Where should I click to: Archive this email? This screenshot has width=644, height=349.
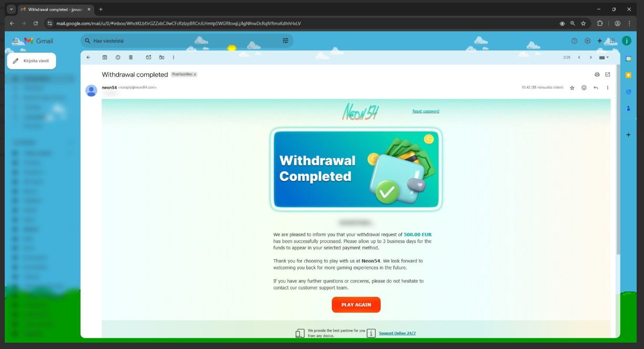[x=105, y=57]
